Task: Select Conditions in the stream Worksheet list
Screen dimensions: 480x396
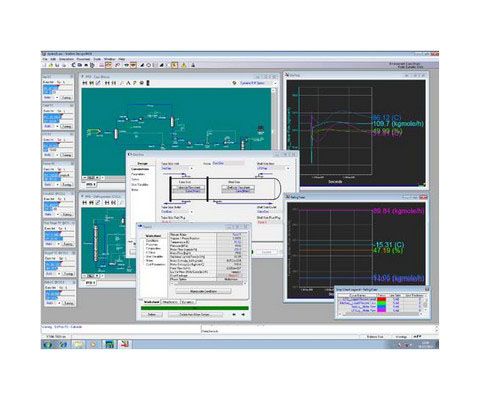Action: [x=152, y=240]
